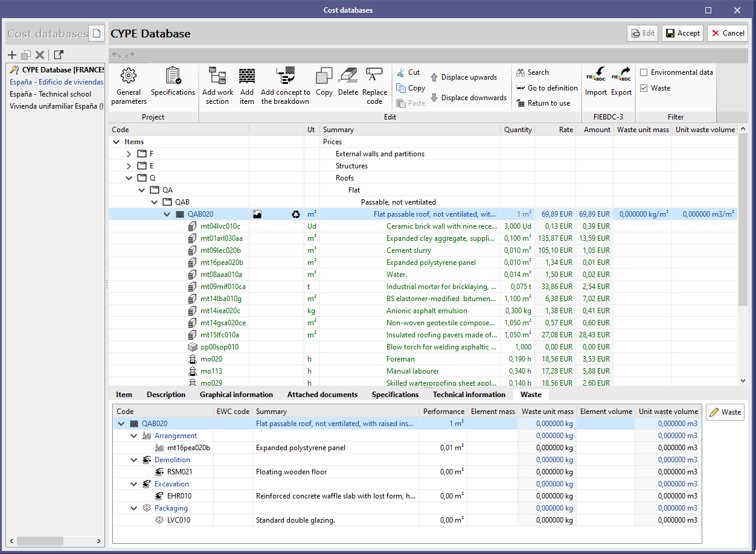Delete the selected cost database
The image size is (756, 554).
tap(40, 55)
